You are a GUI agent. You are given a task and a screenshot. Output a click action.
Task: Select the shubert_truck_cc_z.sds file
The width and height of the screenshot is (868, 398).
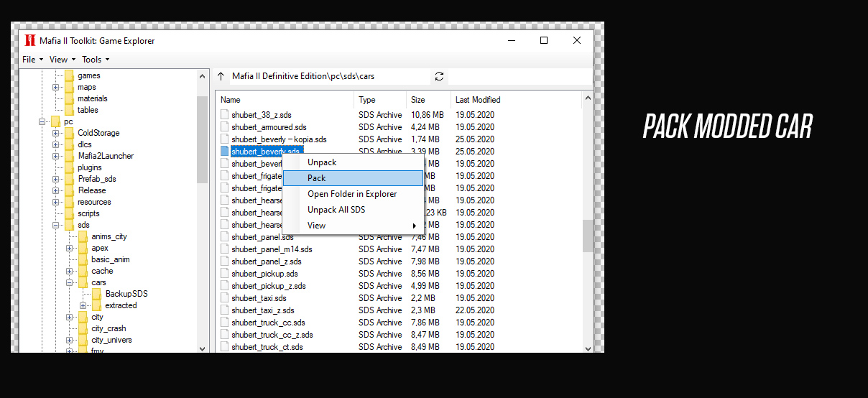[x=272, y=335]
